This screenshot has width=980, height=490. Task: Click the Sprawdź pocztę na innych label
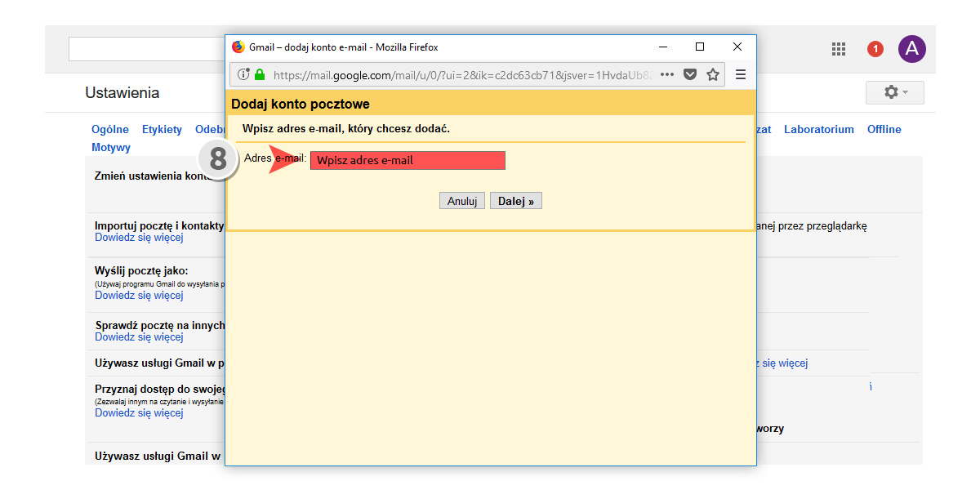coord(160,325)
